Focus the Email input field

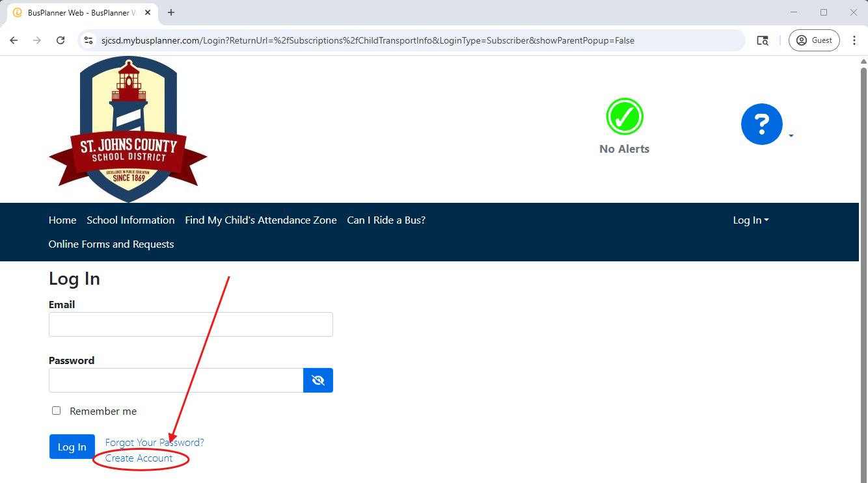(191, 324)
